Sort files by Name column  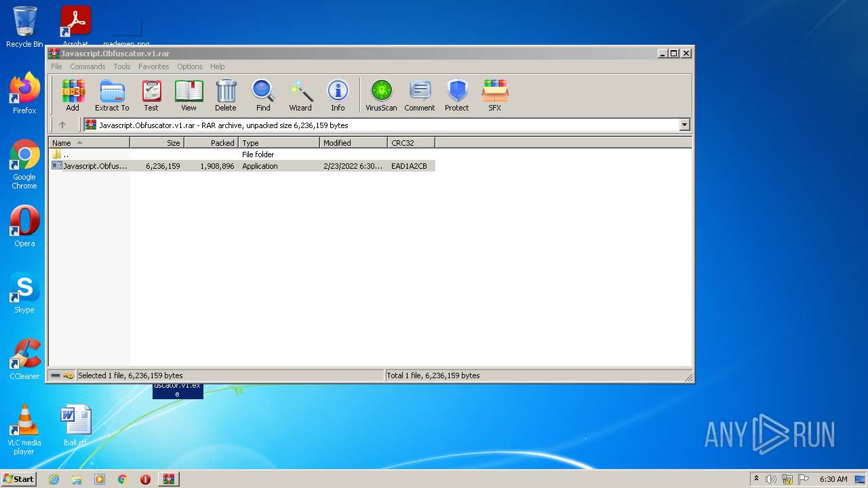pos(90,143)
